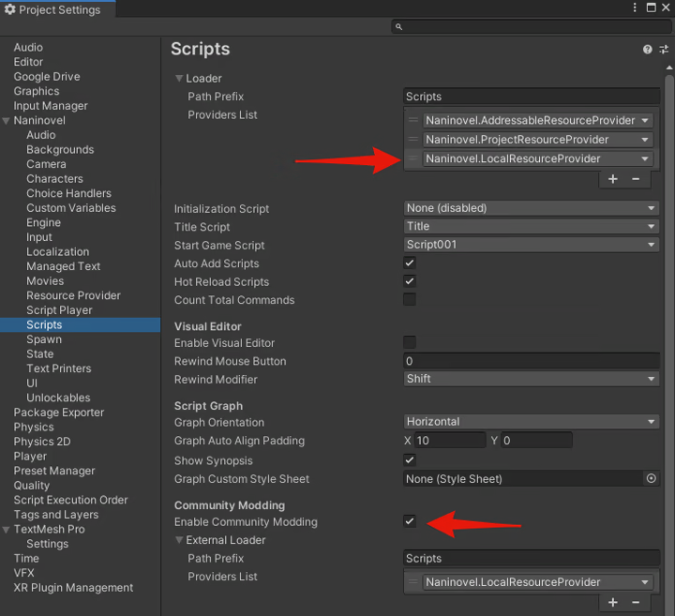Viewport: 675px width, 616px height.
Task: Open the Scripts help documentation icon
Action: (x=647, y=50)
